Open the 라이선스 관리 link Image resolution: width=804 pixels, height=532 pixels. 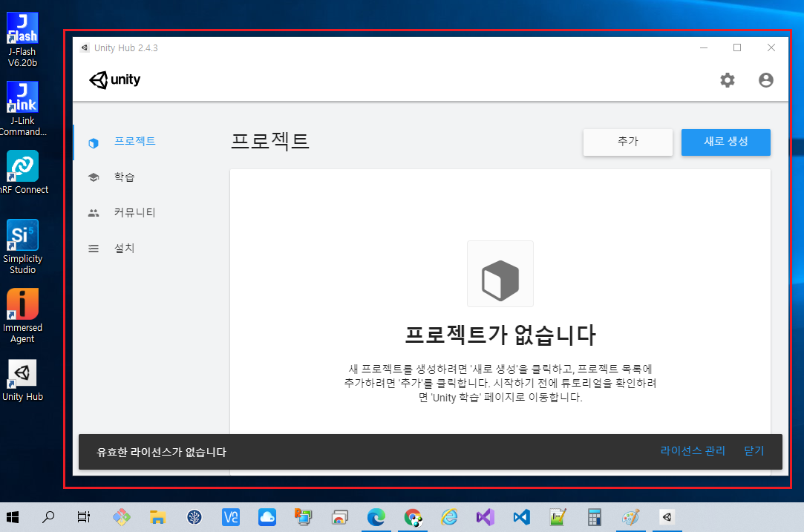click(x=693, y=451)
